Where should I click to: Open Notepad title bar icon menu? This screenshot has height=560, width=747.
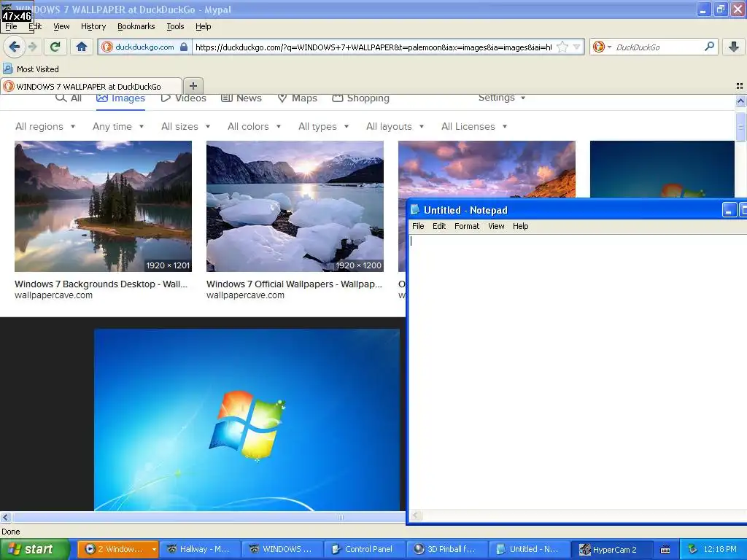point(415,209)
